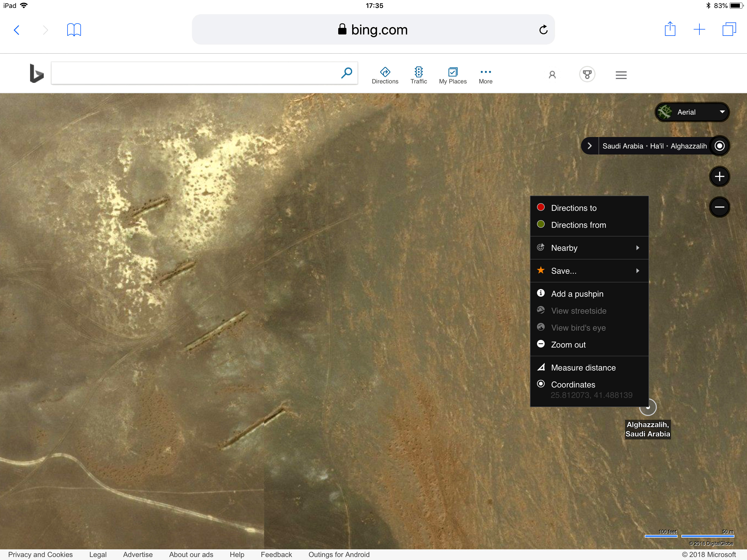Open the Traffic view icon
This screenshot has height=560, width=747.
click(418, 72)
